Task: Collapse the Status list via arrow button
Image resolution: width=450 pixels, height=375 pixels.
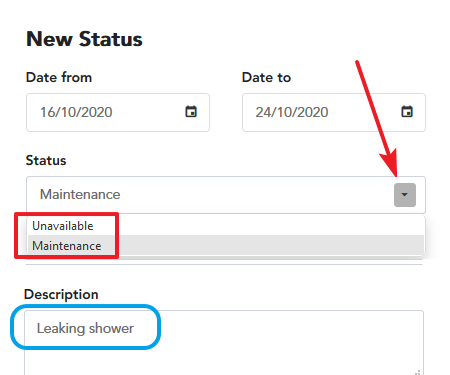Action: point(405,195)
